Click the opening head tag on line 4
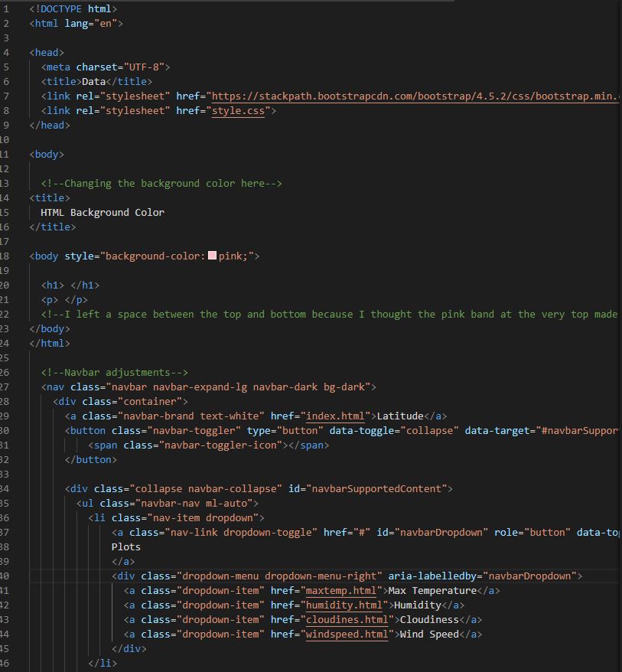Image resolution: width=622 pixels, height=672 pixels. coord(47,52)
